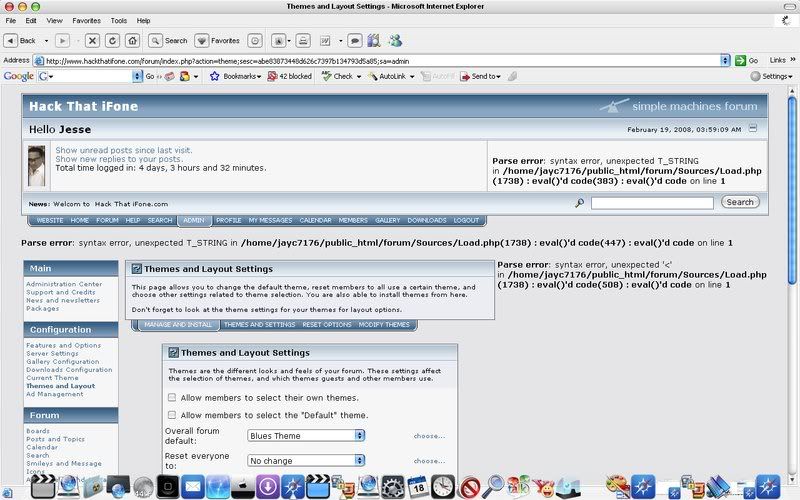Open the purple download arrow dock icon
Screen dimensions: 800x500
click(267, 487)
